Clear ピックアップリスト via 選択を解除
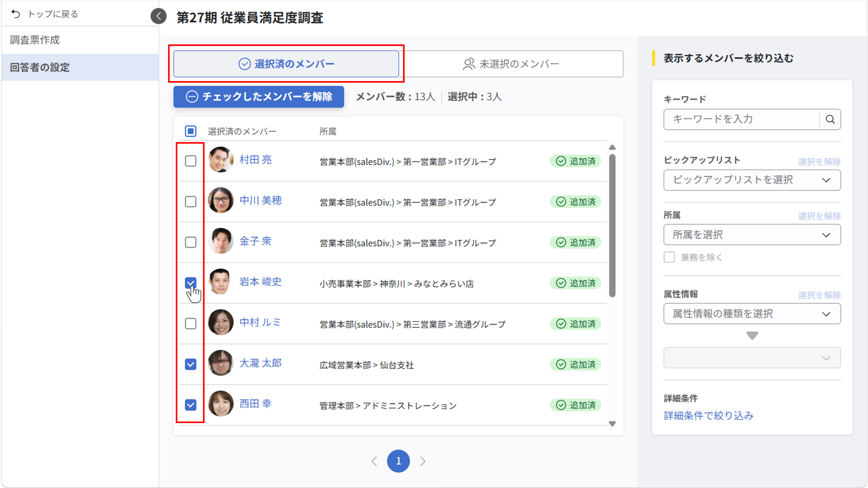This screenshot has width=868, height=488. (819, 162)
